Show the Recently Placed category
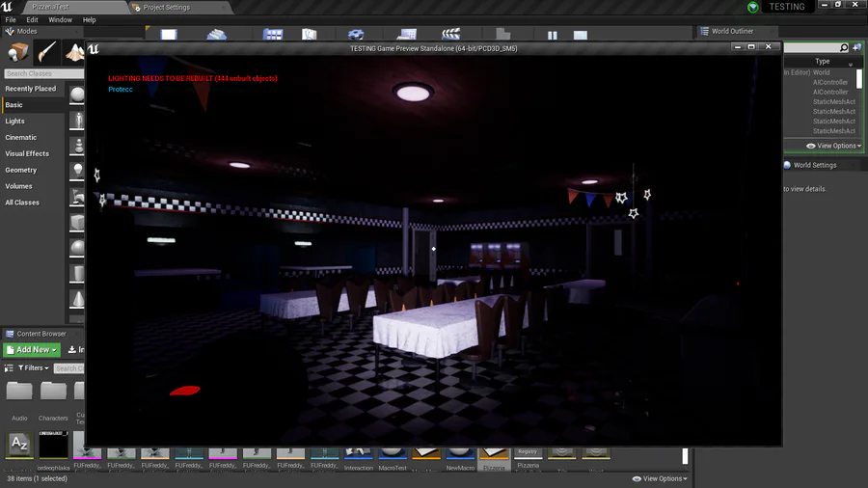Image resolution: width=868 pixels, height=488 pixels. point(33,89)
